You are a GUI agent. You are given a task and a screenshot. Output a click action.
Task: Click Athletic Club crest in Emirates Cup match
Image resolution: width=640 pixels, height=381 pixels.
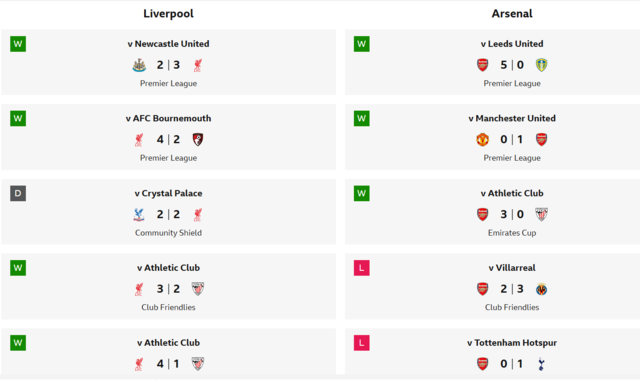coord(541,214)
